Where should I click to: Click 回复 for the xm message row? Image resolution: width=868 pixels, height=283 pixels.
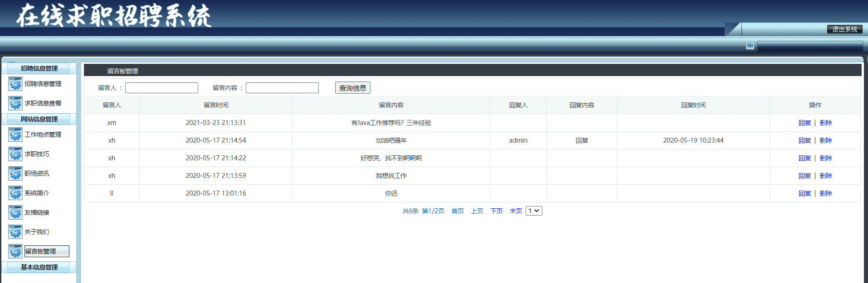pyautogui.click(x=805, y=123)
